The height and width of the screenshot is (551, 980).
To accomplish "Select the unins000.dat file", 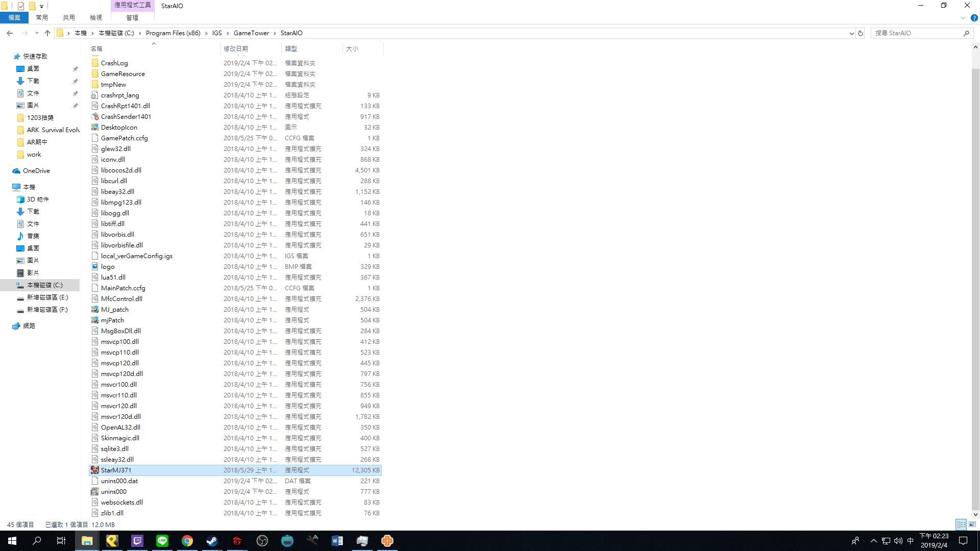I will 119,481.
